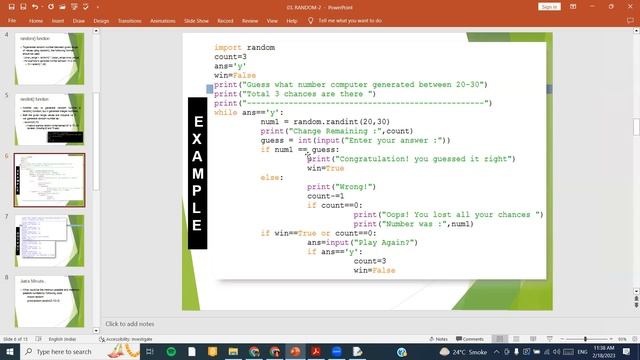Click the slide editor scroll-up arrow
Viewport: 640px width, 360px height.
tap(636, 31)
